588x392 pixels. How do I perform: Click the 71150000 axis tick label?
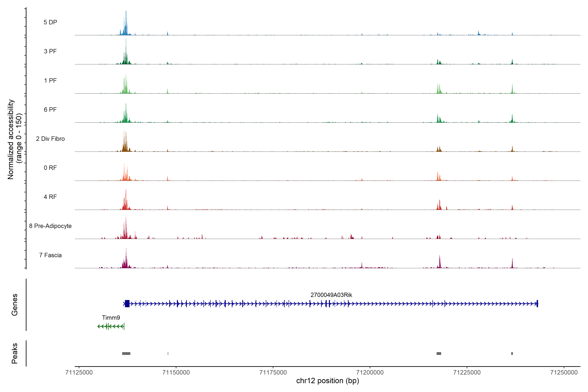coord(176,373)
